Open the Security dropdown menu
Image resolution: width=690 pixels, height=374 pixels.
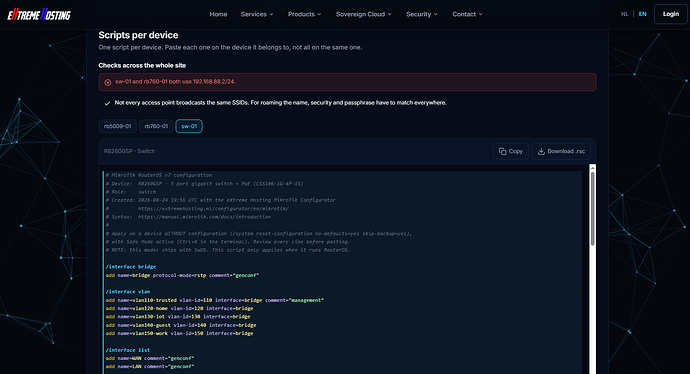point(422,15)
